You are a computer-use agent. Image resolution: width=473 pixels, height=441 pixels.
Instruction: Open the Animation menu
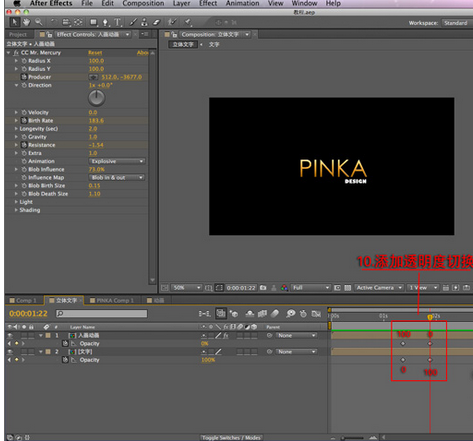click(x=242, y=3)
